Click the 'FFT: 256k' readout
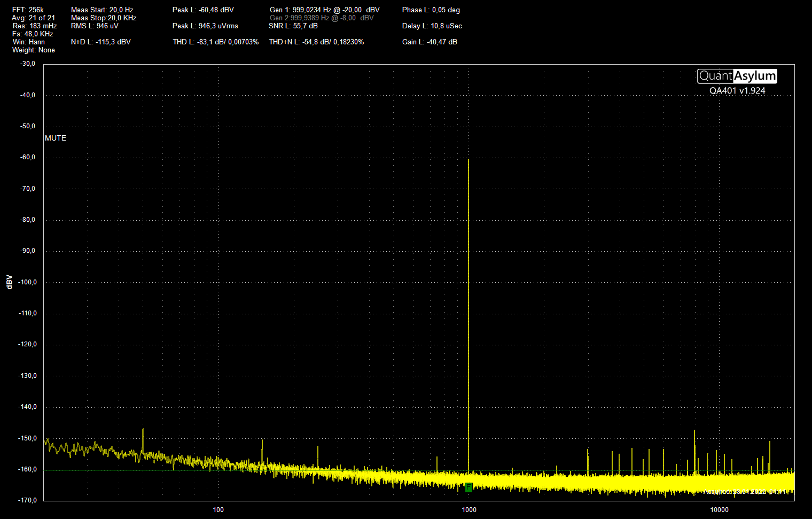Screen dimensions: 812x519 coord(28,10)
